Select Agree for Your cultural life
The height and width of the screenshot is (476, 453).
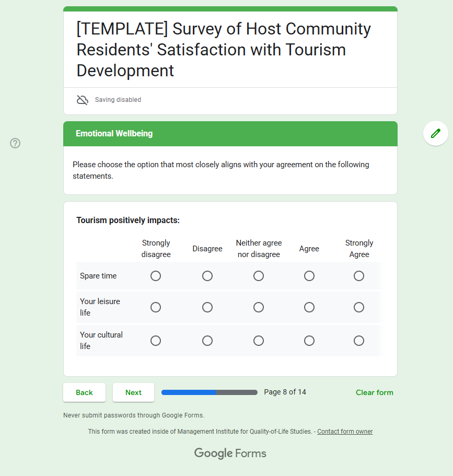(x=309, y=341)
